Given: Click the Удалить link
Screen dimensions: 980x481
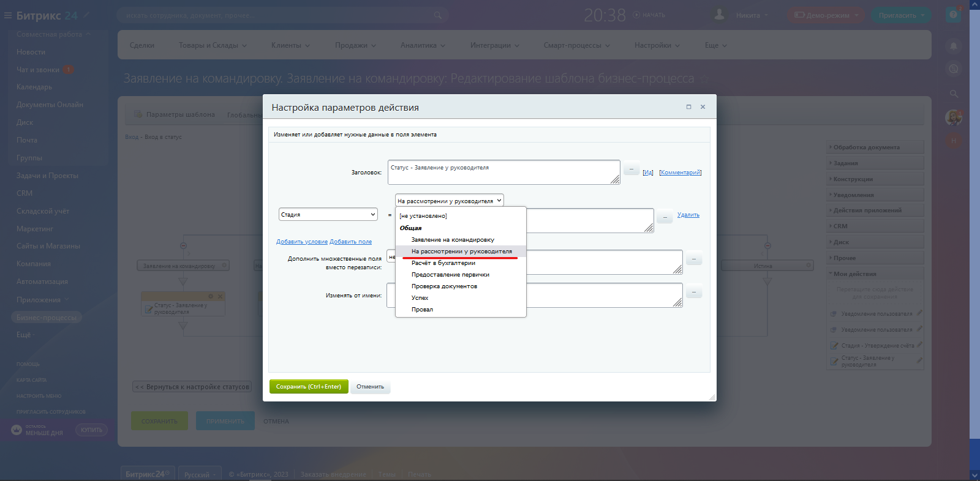Looking at the screenshot, I should (688, 215).
